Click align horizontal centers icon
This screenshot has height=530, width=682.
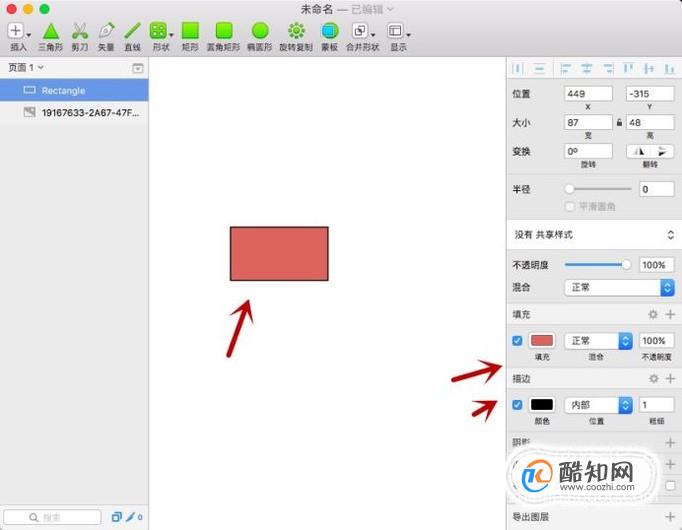pyautogui.click(x=587, y=68)
